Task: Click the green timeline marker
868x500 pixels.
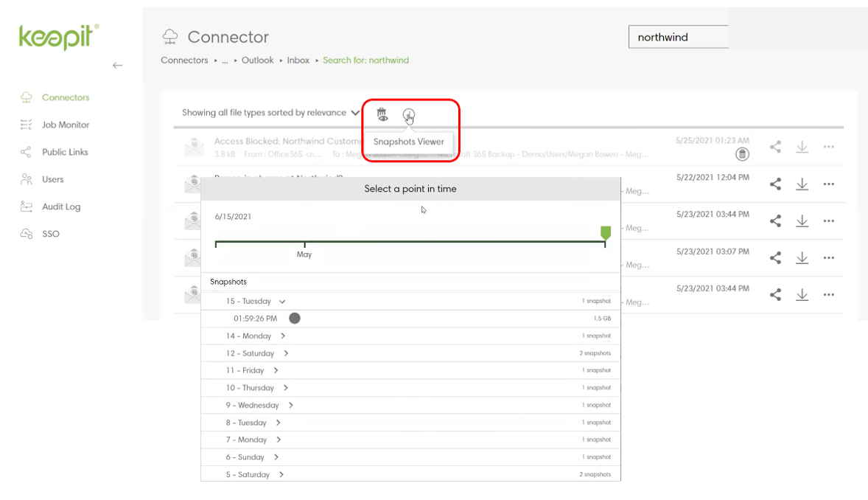Action: pyautogui.click(x=605, y=233)
